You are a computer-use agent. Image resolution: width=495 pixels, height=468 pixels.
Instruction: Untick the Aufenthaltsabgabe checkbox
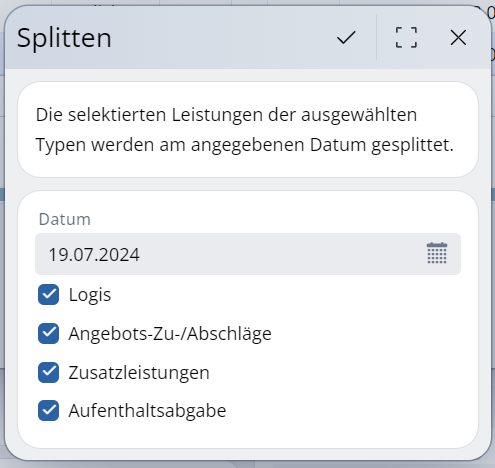48,410
